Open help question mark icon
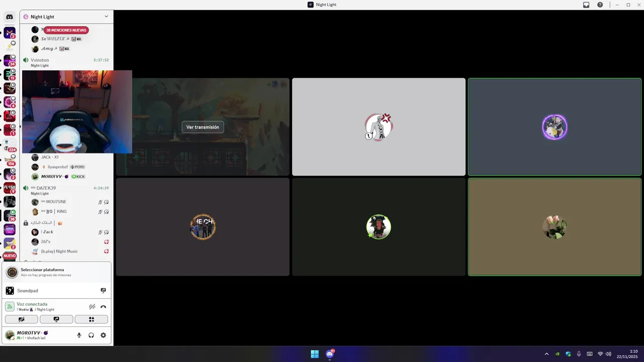Image resolution: width=644 pixels, height=362 pixels. (600, 5)
